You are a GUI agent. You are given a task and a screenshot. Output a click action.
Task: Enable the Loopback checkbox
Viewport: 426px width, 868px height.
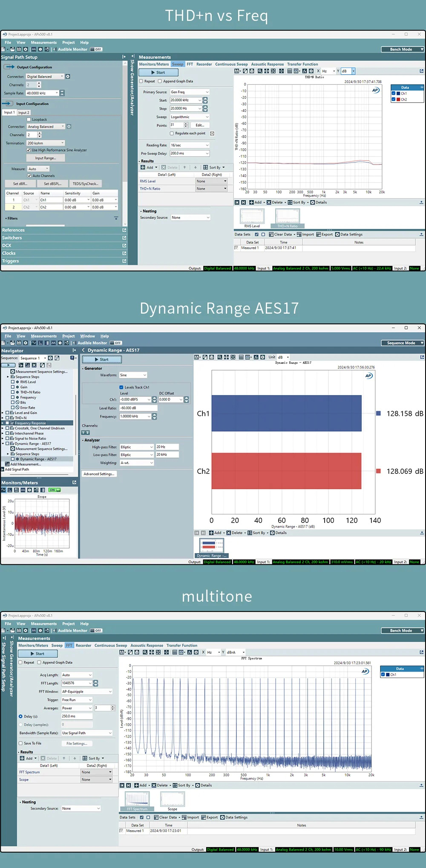coord(29,120)
